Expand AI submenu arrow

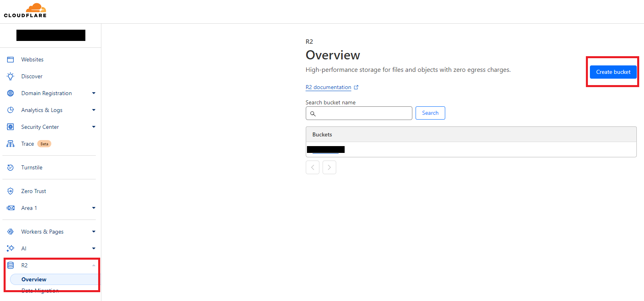(x=94, y=248)
